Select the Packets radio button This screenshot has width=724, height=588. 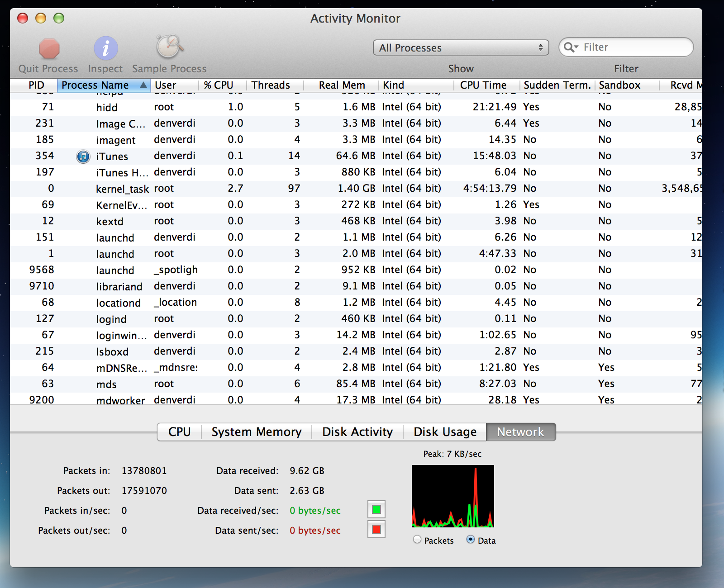tap(417, 540)
